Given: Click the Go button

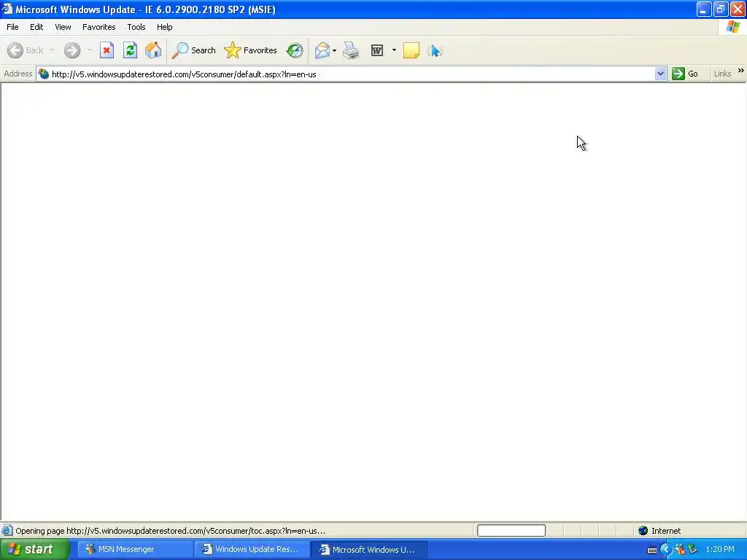Looking at the screenshot, I should click(685, 74).
